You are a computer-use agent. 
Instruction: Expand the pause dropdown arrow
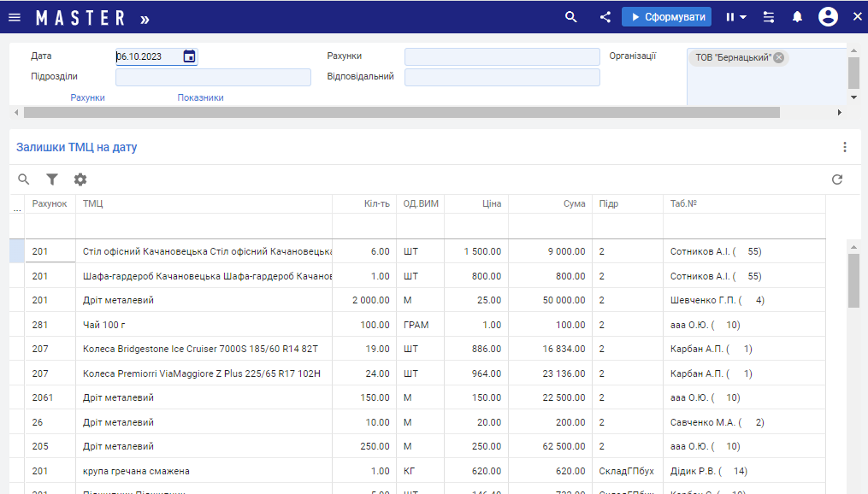pyautogui.click(x=743, y=17)
